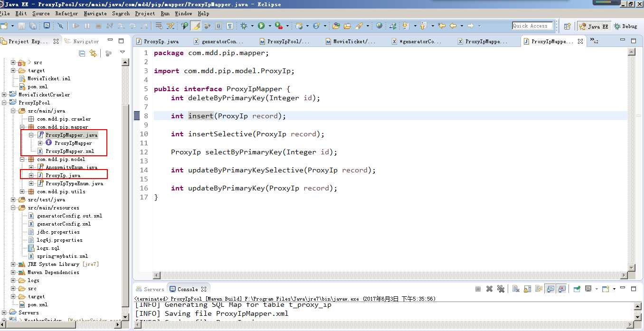644x331 pixels.
Task: Click Collapse All in Project Explorer
Action: [x=82, y=54]
